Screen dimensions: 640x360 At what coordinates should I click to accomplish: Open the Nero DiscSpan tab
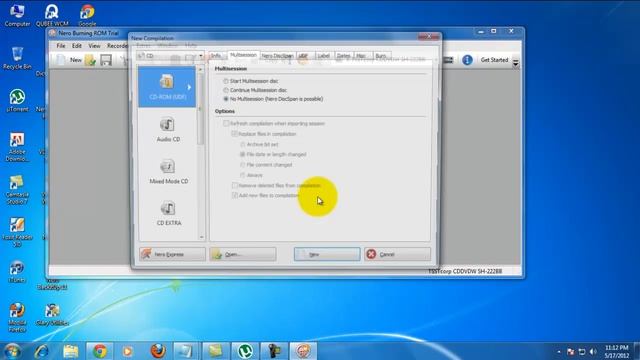click(277, 56)
